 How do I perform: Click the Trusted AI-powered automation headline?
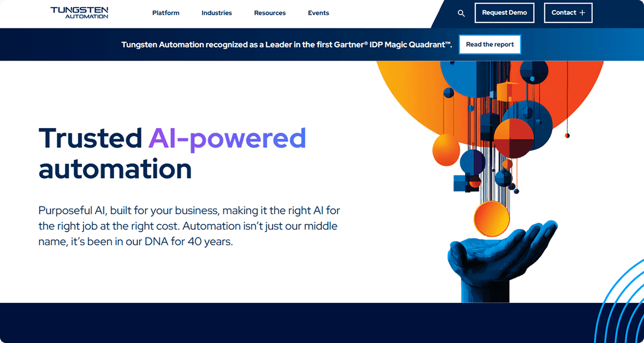(172, 154)
